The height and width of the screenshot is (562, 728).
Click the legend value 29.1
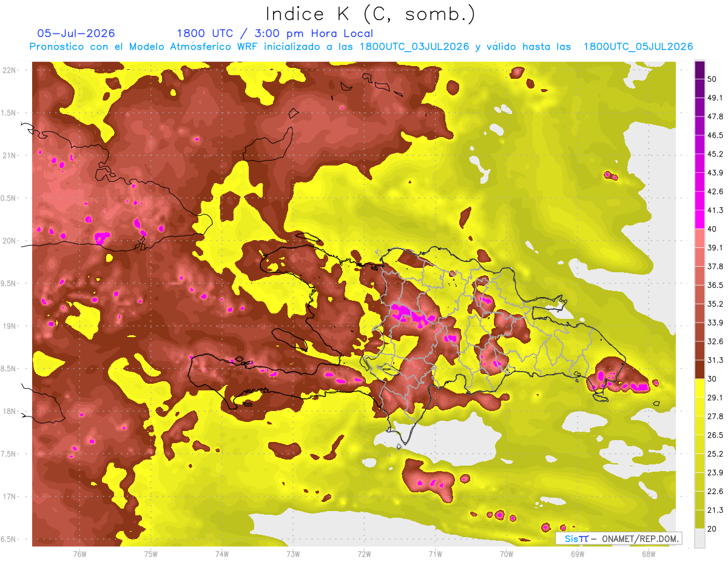(x=715, y=397)
